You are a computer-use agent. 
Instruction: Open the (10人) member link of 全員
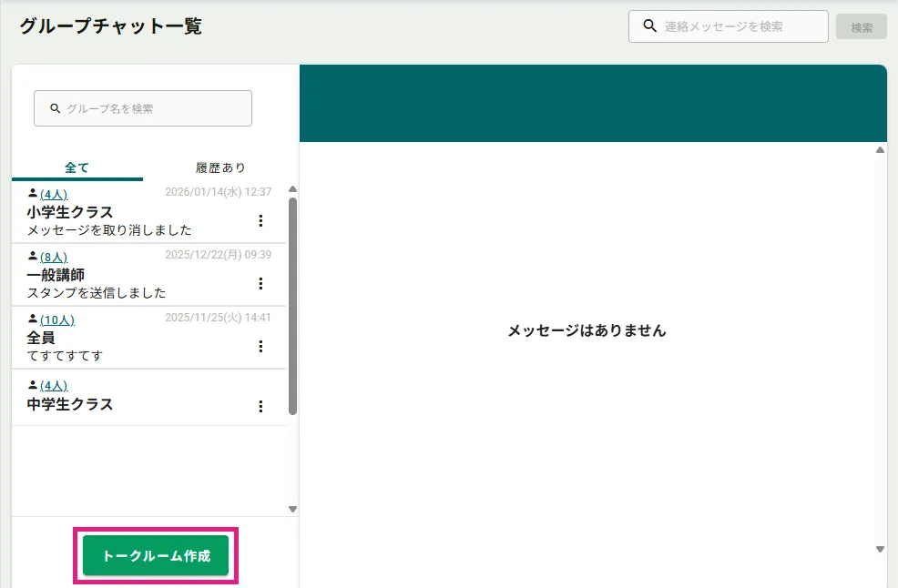[57, 319]
